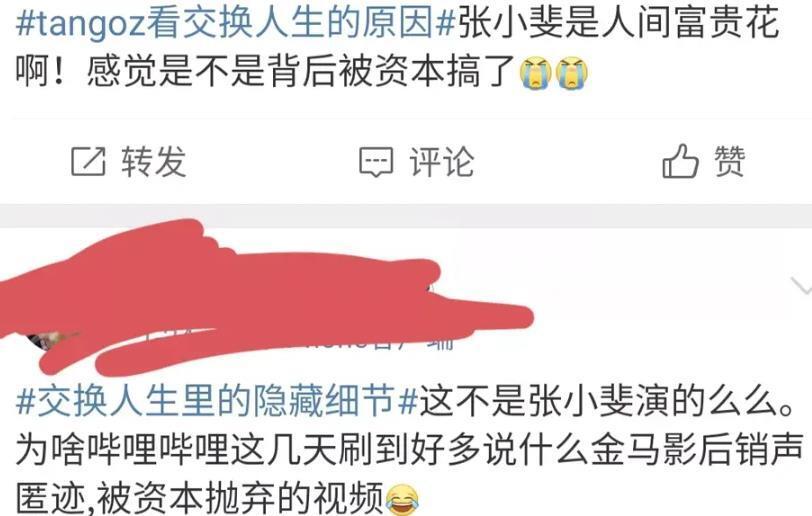
Task: Expand the chevron menu on second post
Action: 801,285
